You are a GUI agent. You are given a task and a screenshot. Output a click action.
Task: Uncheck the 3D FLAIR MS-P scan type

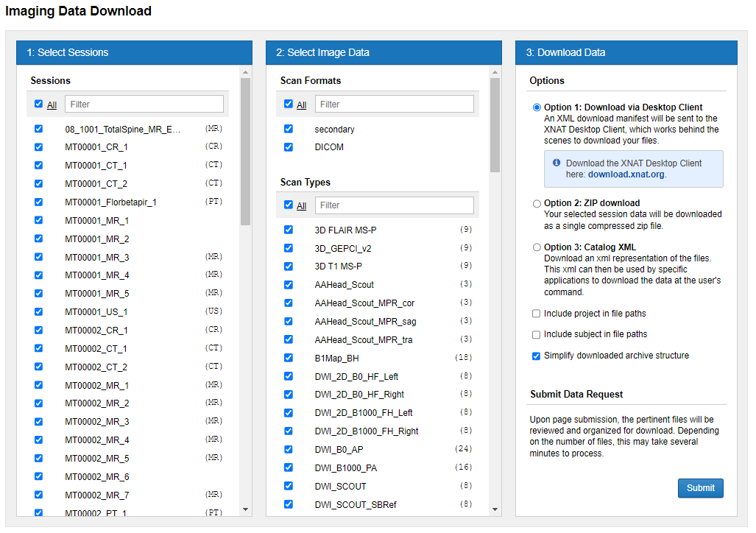pos(288,230)
